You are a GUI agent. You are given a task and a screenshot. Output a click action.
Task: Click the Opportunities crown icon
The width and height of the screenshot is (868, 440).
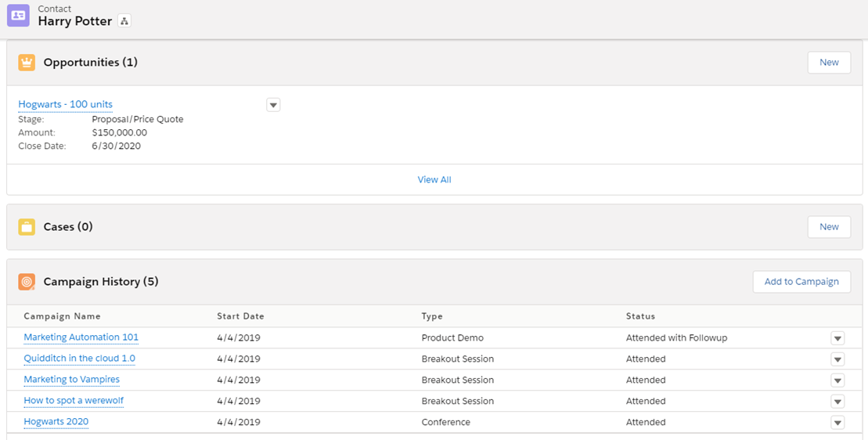pyautogui.click(x=27, y=63)
